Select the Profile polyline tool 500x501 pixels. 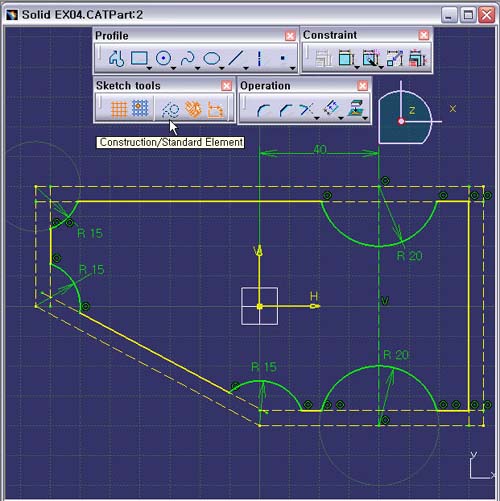[116, 59]
